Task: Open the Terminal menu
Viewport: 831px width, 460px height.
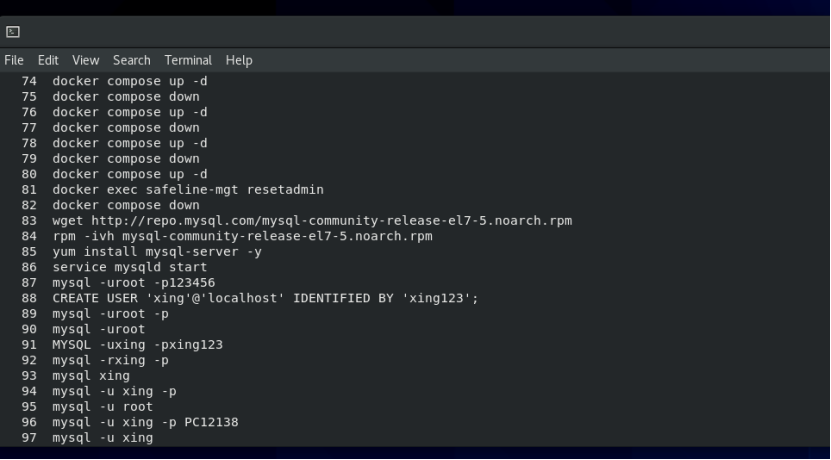Action: pos(188,60)
